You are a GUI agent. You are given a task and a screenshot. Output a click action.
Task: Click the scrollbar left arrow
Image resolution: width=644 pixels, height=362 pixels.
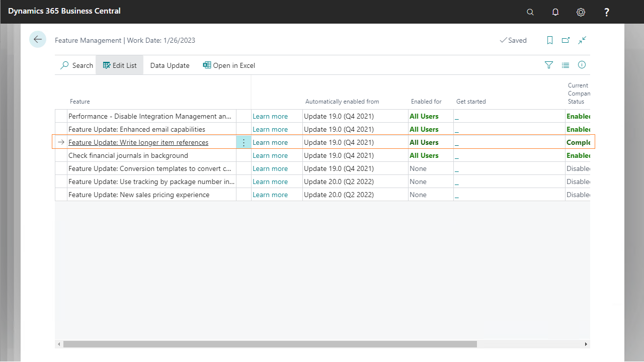tap(59, 344)
